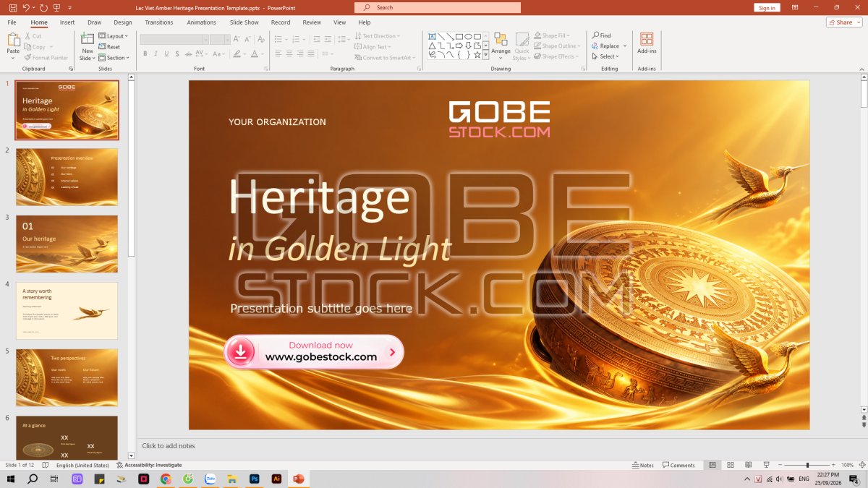
Task: Click the Sign in button
Action: [767, 7]
